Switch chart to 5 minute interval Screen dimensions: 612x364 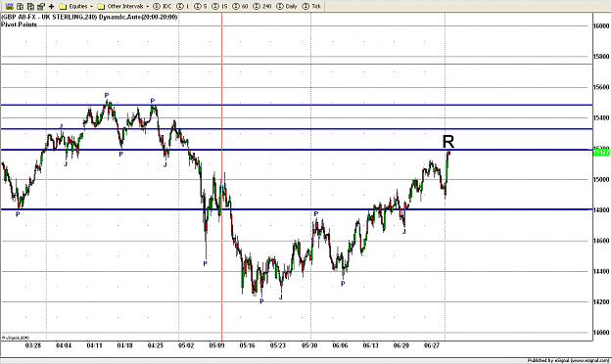coord(200,6)
